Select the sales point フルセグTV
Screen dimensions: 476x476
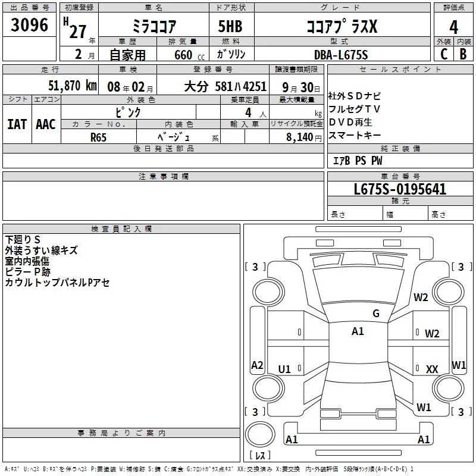click(354, 109)
